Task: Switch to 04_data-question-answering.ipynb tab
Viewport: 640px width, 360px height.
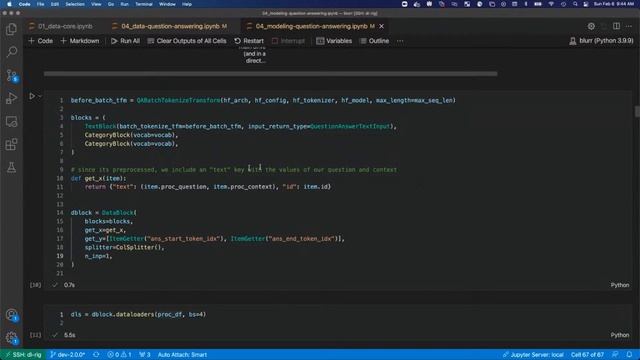Action: tap(169, 26)
